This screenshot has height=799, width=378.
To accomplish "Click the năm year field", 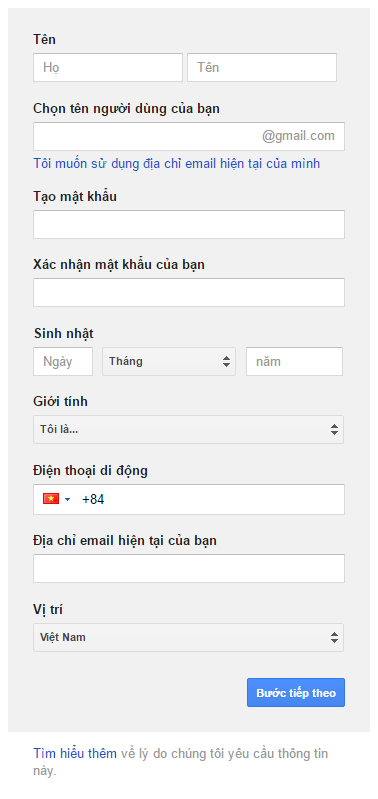I will [x=294, y=362].
